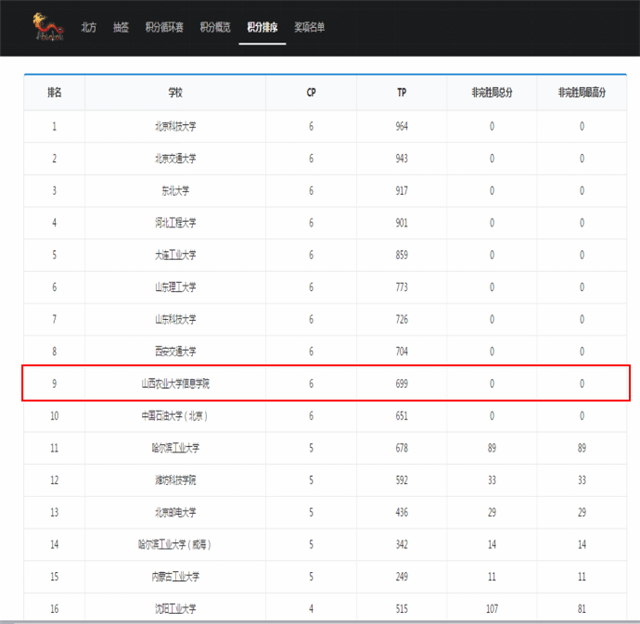Open the 北方 navigation tab
The image size is (640, 624).
click(89, 27)
